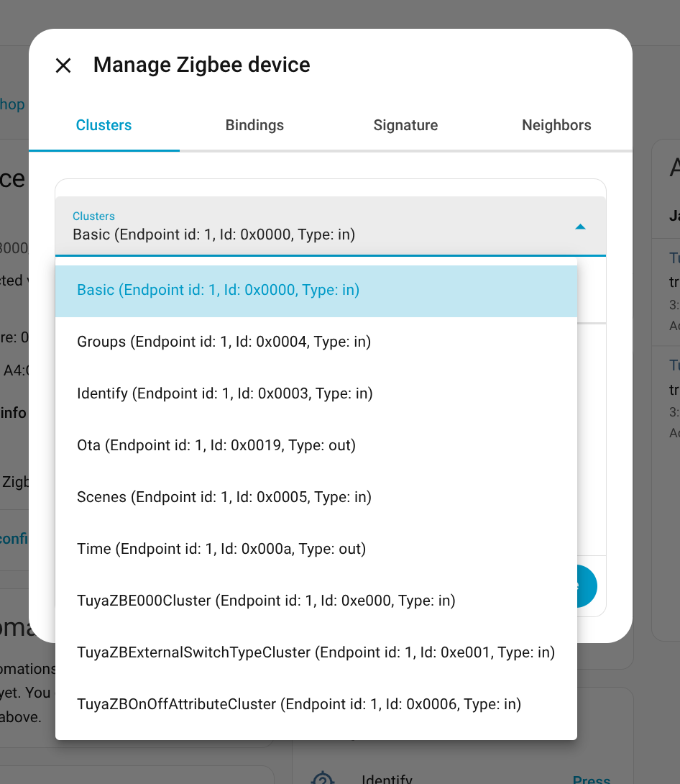Select Ota cluster Id 0x0019
Viewport: 680px width, 784px height.
coord(216,445)
